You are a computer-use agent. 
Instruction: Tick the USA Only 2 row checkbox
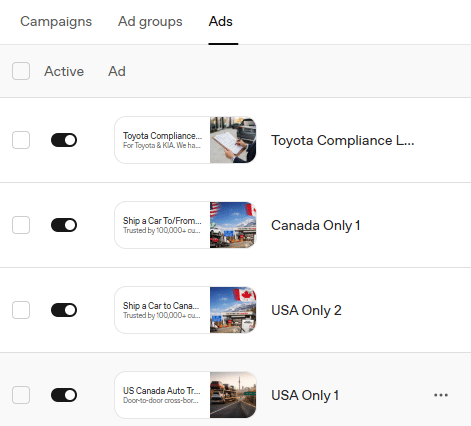pyautogui.click(x=21, y=310)
